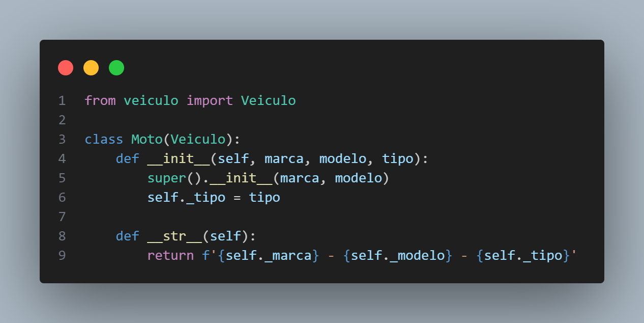Screen dimensions: 644x323
Task: Click the 'return' keyword
Action: [x=171, y=255]
